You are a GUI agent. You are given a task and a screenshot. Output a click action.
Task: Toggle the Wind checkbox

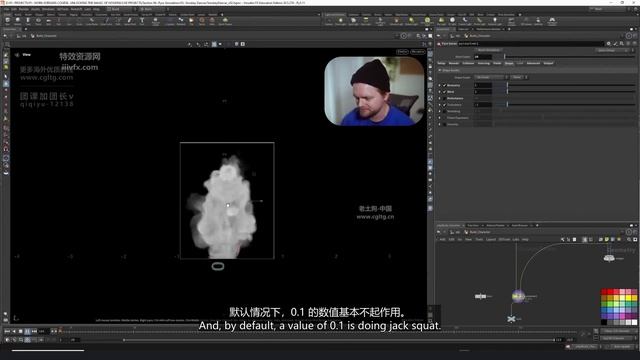point(444,92)
